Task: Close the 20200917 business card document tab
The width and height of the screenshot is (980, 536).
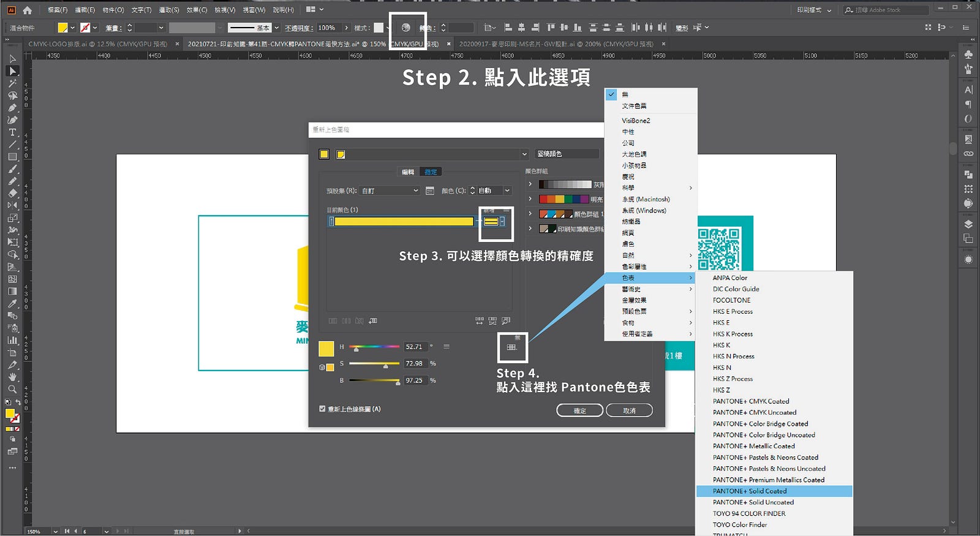Action: pos(663,44)
